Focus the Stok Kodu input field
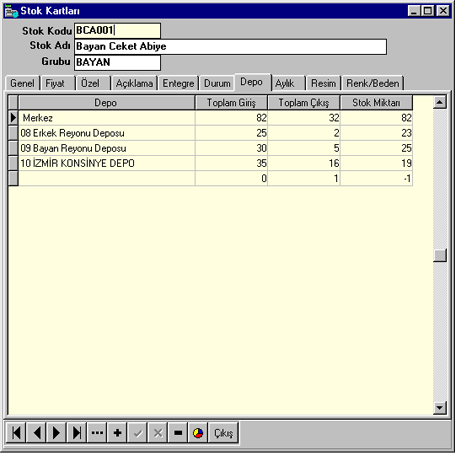 pyautogui.click(x=117, y=31)
